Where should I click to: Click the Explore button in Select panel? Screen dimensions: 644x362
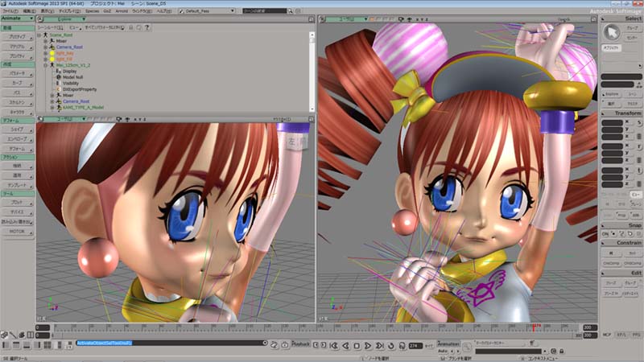pos(612,94)
